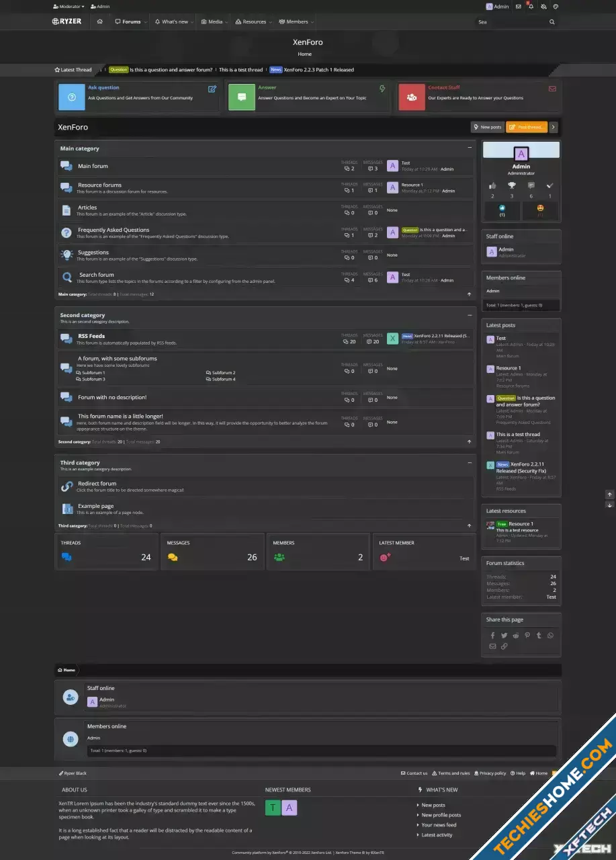Share this page on WhatsApp

(x=551, y=636)
